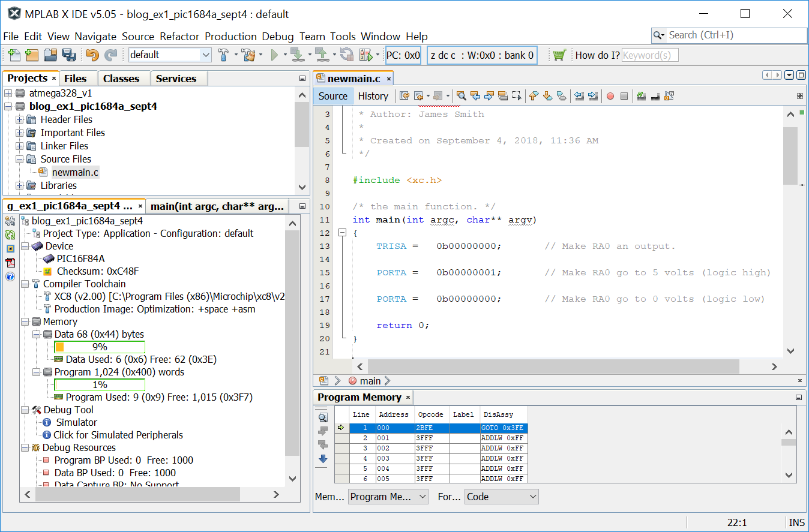Click the green shopping cart icon
The width and height of the screenshot is (809, 532).
(559, 55)
